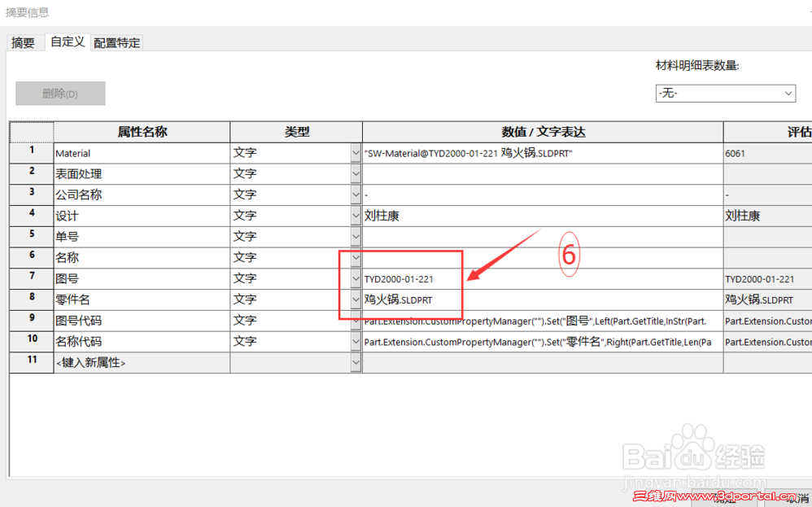The width and height of the screenshot is (812, 507).
Task: Select row number 10 header
Action: (x=32, y=342)
